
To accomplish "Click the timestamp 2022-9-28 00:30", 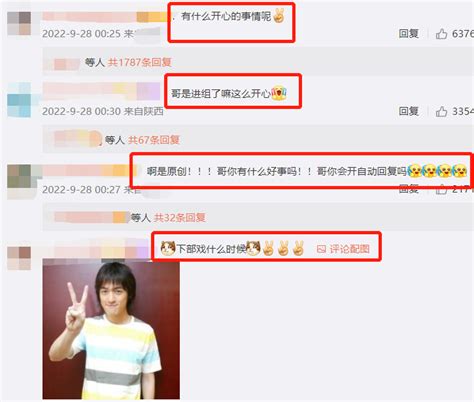I will [81, 111].
